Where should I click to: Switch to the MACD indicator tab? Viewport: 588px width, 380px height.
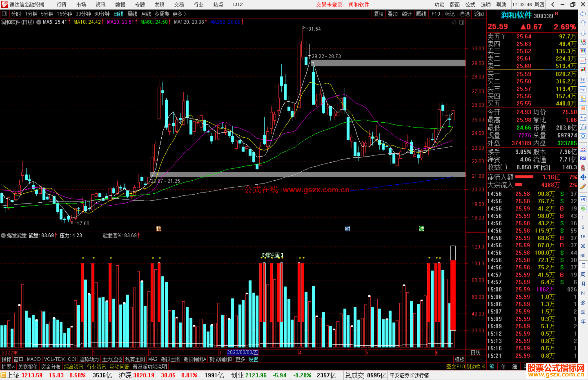(33, 359)
